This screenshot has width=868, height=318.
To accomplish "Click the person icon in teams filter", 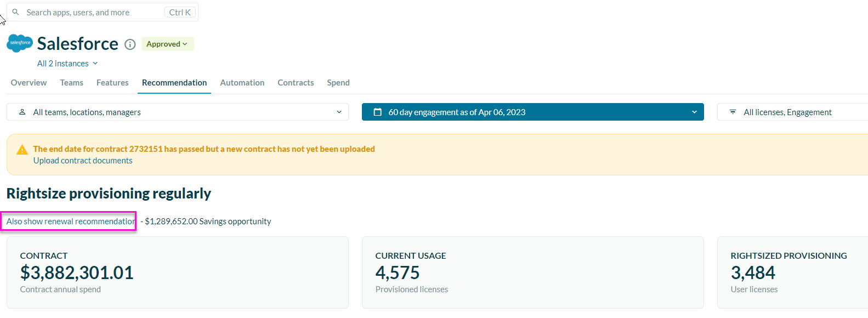I will tap(22, 112).
